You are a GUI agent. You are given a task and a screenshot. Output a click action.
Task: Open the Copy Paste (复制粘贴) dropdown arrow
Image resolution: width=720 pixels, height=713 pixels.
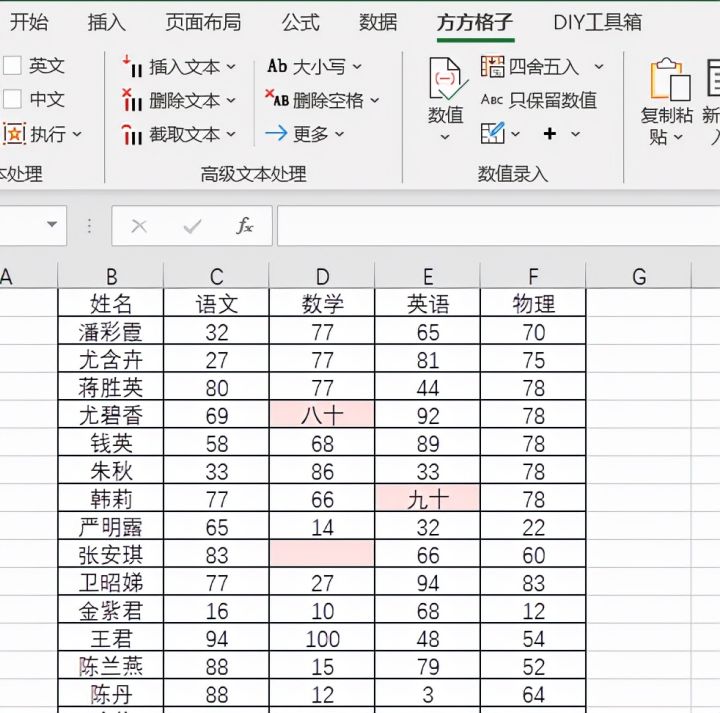click(x=678, y=137)
